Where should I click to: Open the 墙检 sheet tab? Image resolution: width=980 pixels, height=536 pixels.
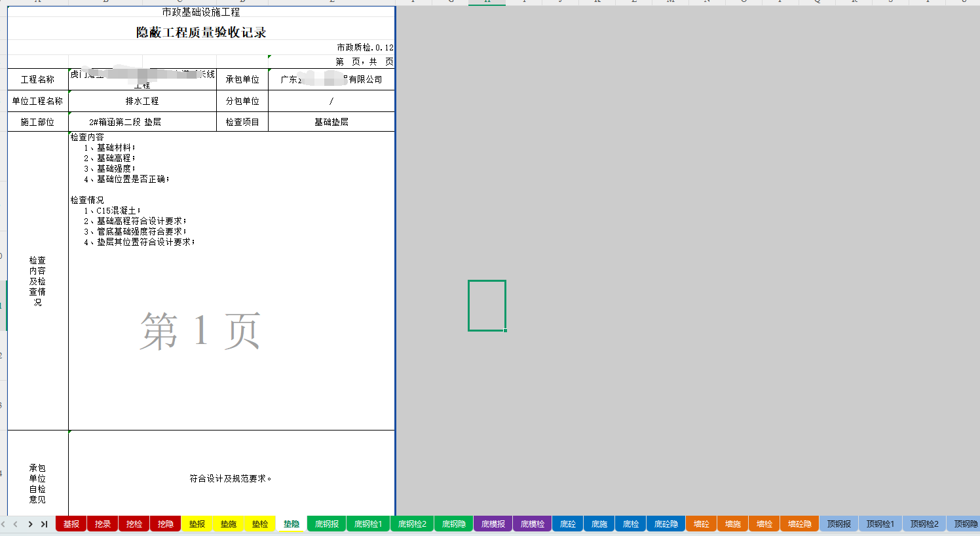coord(764,524)
